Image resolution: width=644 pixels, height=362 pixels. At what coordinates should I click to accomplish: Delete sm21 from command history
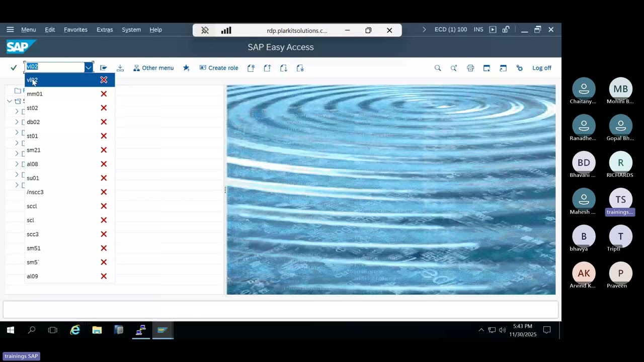click(x=104, y=150)
